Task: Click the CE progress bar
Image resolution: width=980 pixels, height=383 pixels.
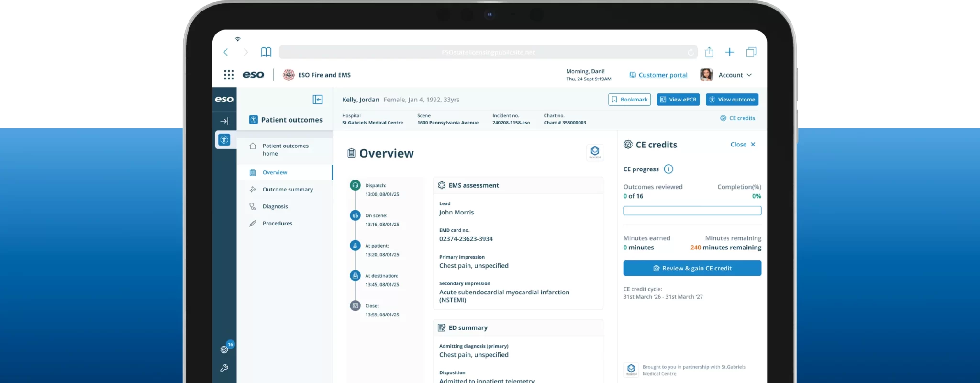Action: point(692,211)
